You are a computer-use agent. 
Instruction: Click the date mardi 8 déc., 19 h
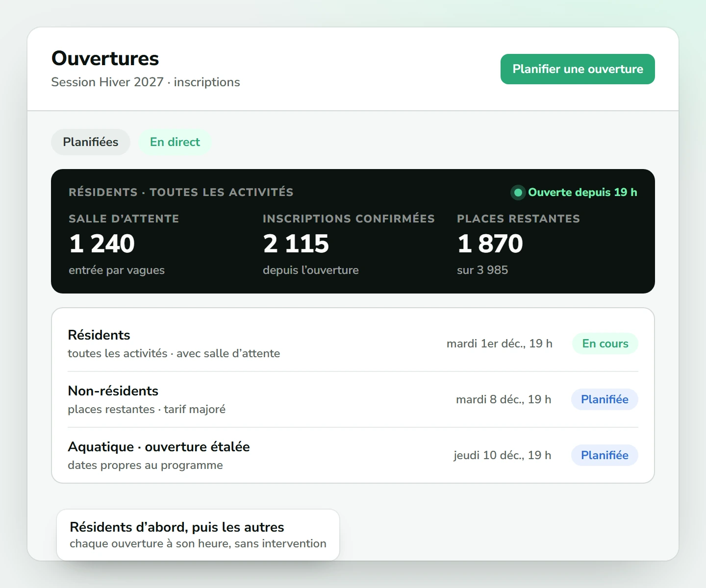pos(504,399)
